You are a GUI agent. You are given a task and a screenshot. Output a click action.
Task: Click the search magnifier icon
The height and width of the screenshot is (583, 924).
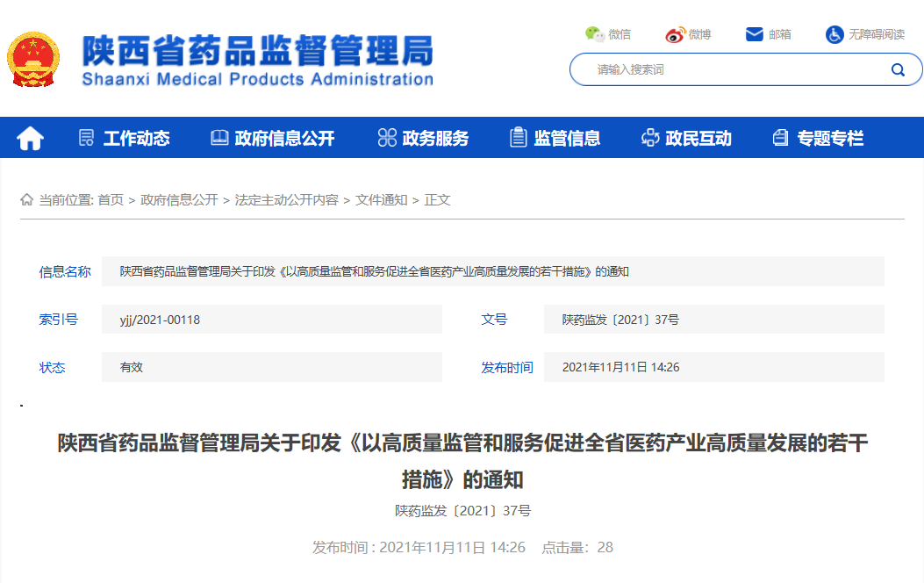click(x=898, y=70)
